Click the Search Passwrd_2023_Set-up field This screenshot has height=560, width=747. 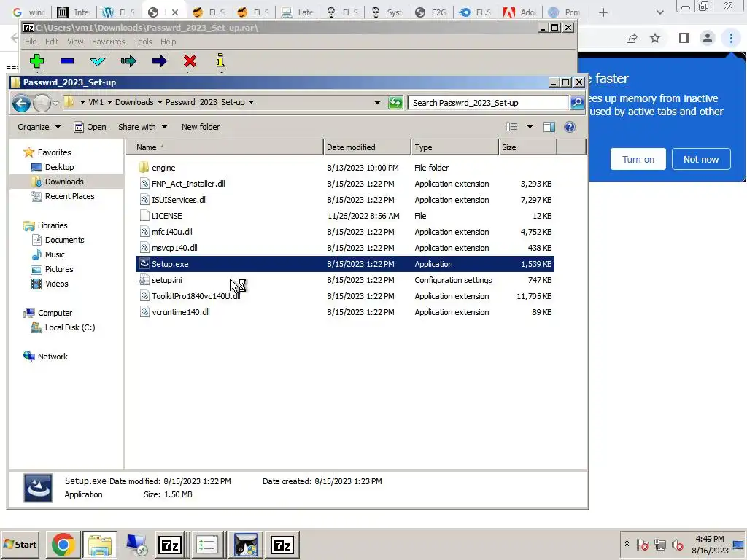[x=488, y=102]
